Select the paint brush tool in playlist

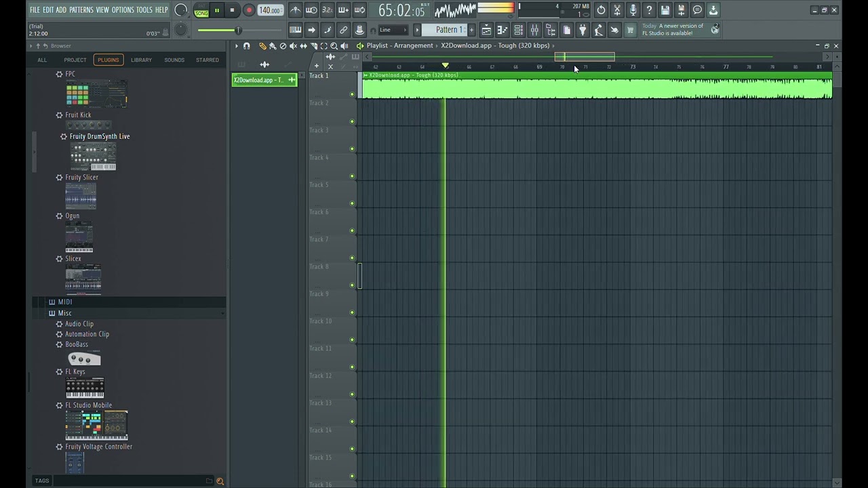273,46
